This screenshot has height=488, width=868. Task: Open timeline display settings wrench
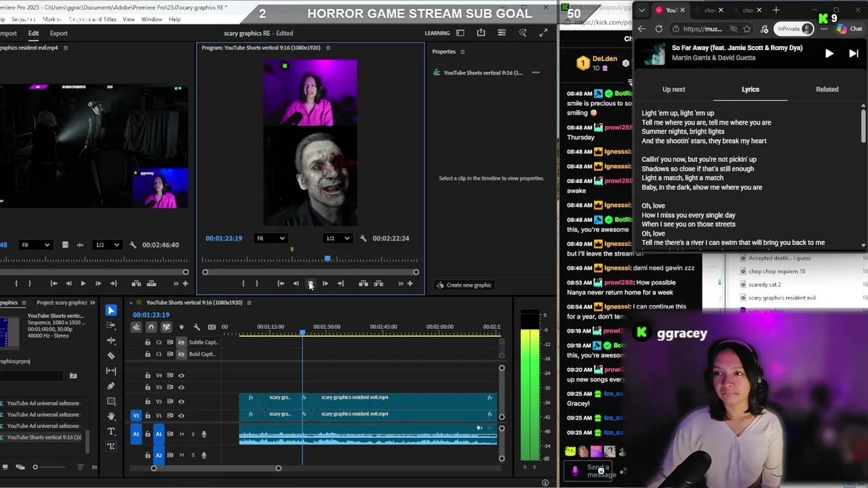pyautogui.click(x=197, y=327)
